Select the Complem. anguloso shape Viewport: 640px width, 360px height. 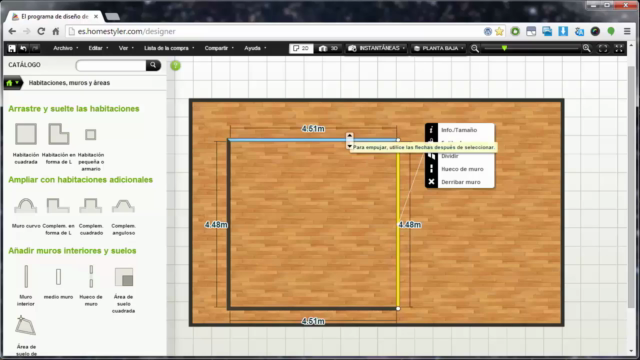tap(123, 205)
